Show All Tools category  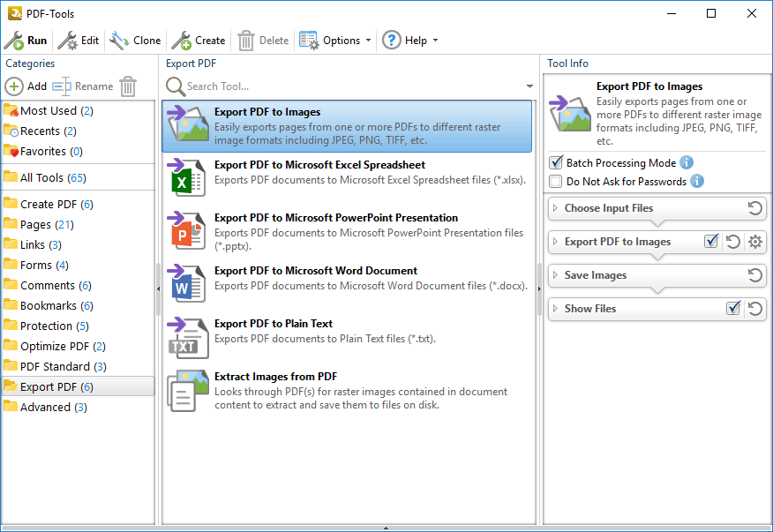tap(78, 177)
